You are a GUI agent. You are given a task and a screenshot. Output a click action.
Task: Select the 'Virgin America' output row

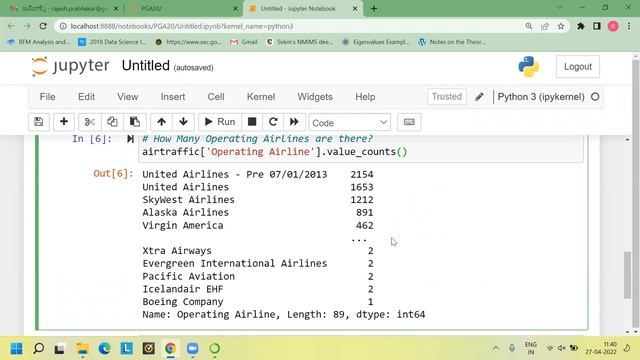pos(258,225)
